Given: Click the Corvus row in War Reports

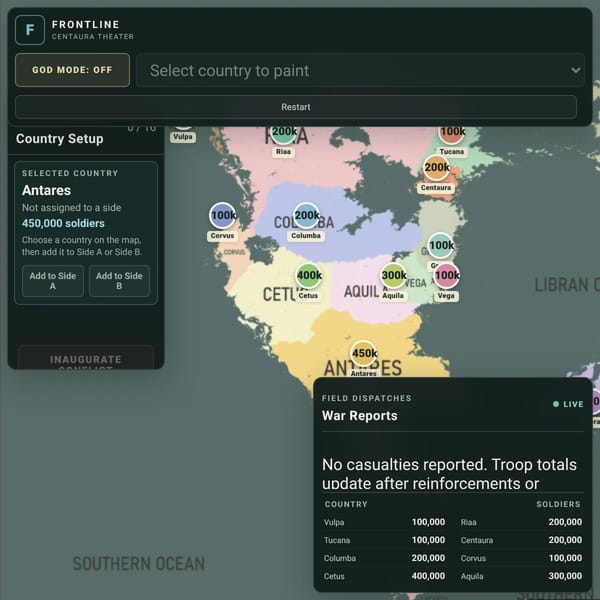Looking at the screenshot, I should click(x=521, y=558).
